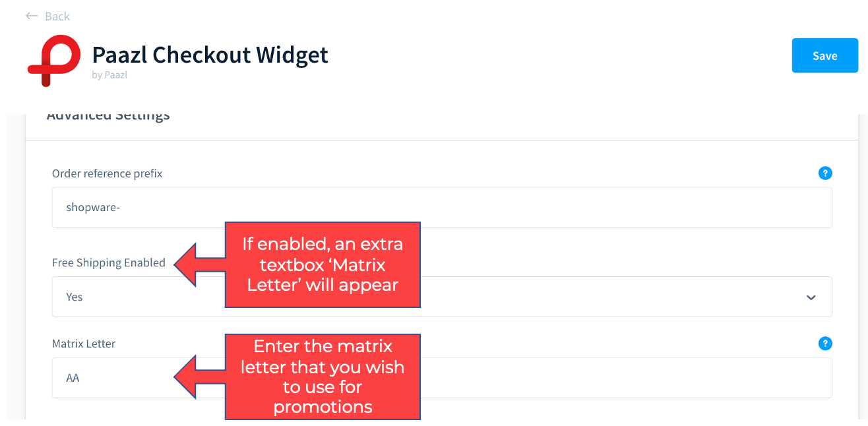Save the plugin configuration
Screen dimensions: 868x426
click(x=824, y=55)
